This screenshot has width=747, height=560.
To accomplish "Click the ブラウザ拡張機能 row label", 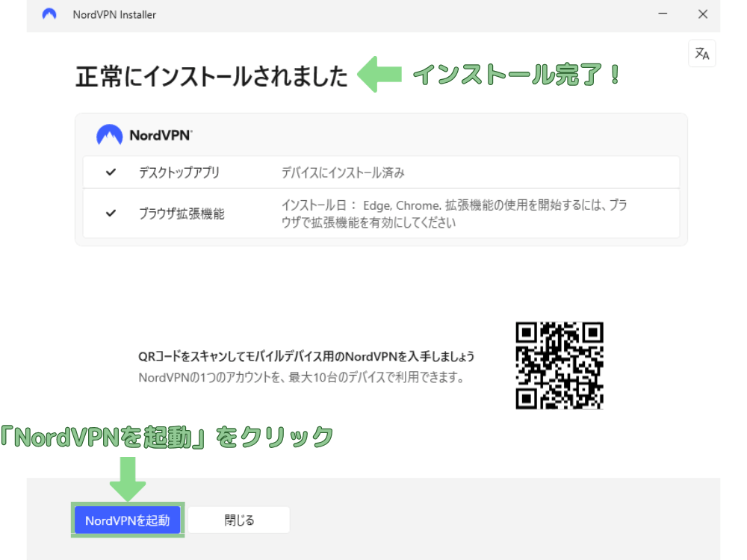I will pyautogui.click(x=182, y=214).
